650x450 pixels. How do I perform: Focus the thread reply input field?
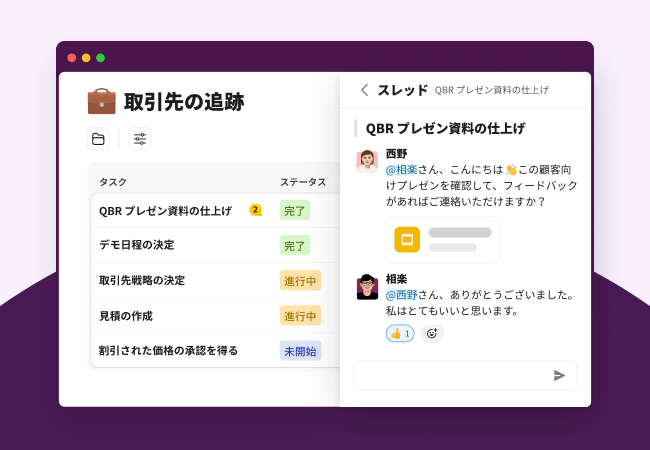pos(450,375)
